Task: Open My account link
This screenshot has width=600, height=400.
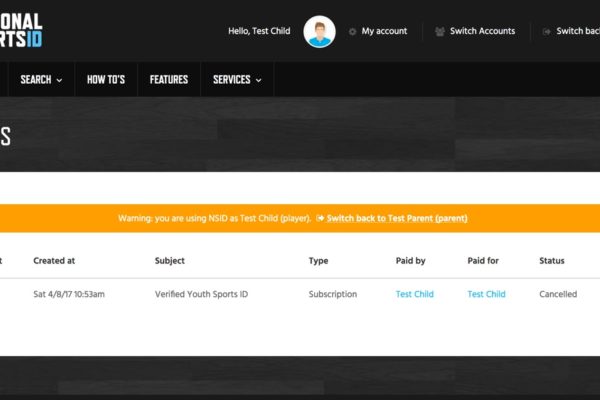Action: click(x=384, y=31)
